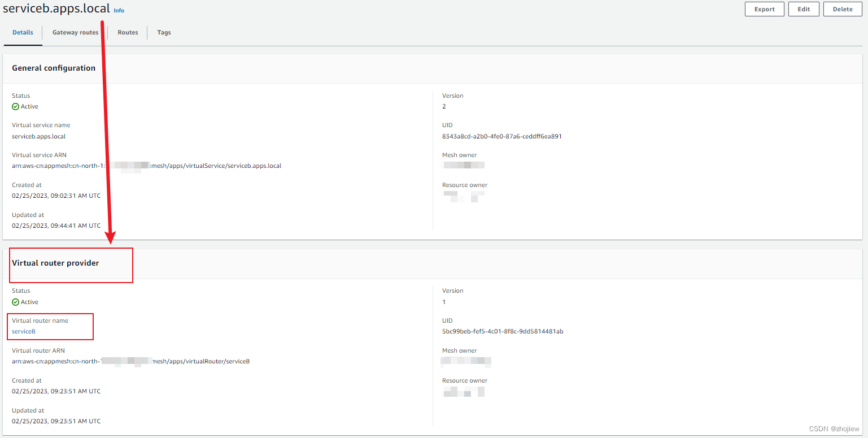868x438 pixels.
Task: Select Created at value 09:02:31 AM UTC
Action: click(56, 196)
